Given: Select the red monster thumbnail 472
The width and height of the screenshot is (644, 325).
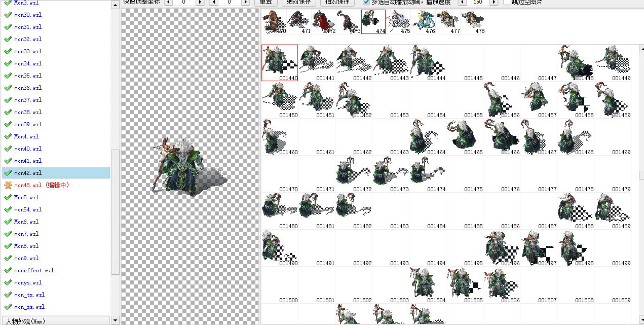Looking at the screenshot, I should pyautogui.click(x=324, y=22).
